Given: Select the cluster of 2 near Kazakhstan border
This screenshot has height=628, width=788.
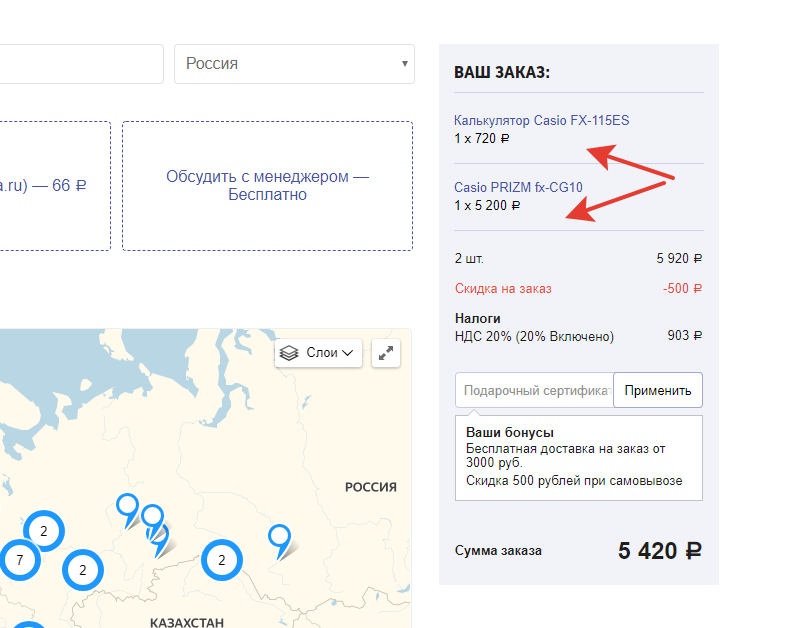Looking at the screenshot, I should (222, 560).
